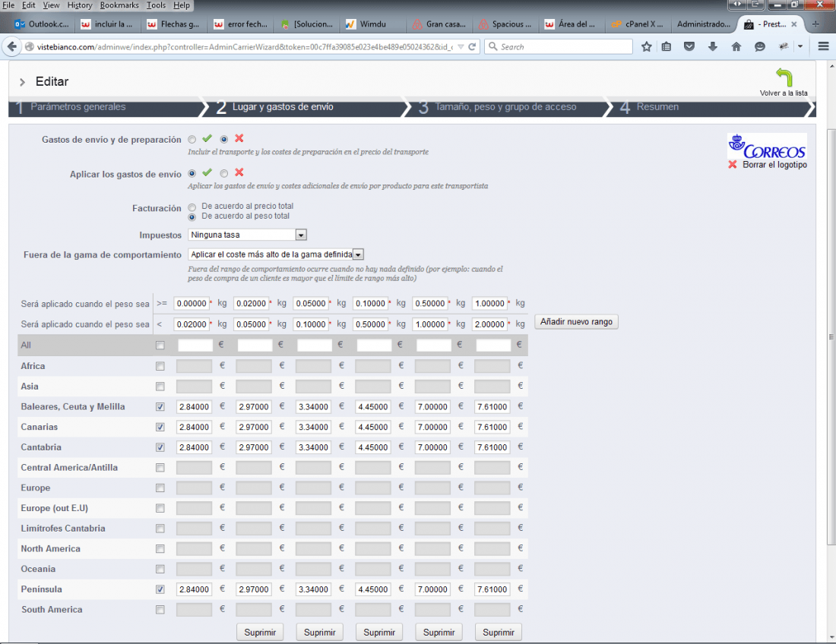Click the URL address bar
Screen dimensions: 836x644
pyautogui.click(x=245, y=47)
